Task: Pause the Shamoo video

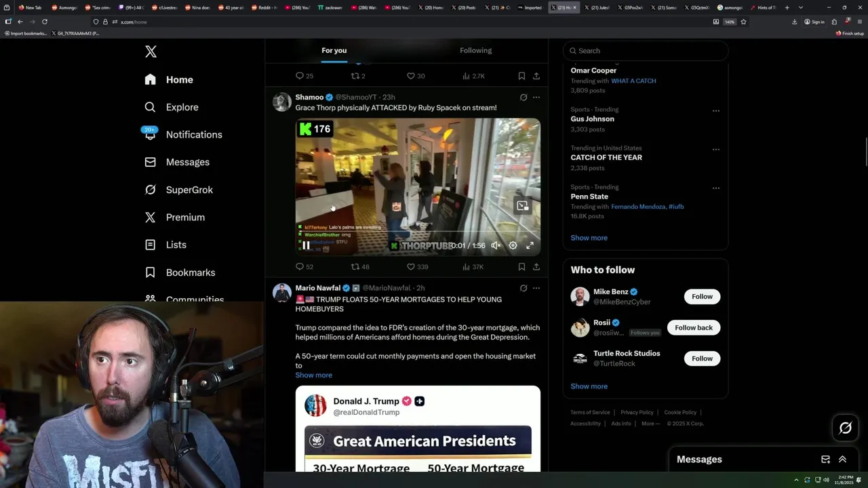Action: coord(306,245)
